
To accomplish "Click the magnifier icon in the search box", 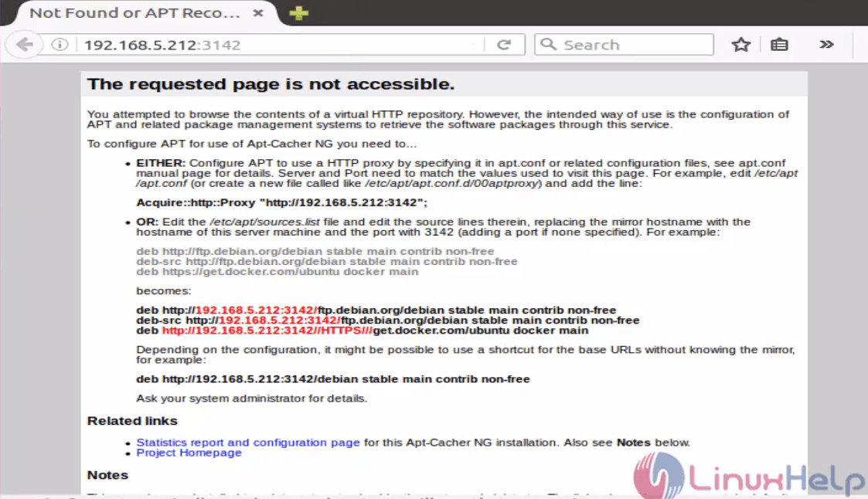I will [548, 44].
